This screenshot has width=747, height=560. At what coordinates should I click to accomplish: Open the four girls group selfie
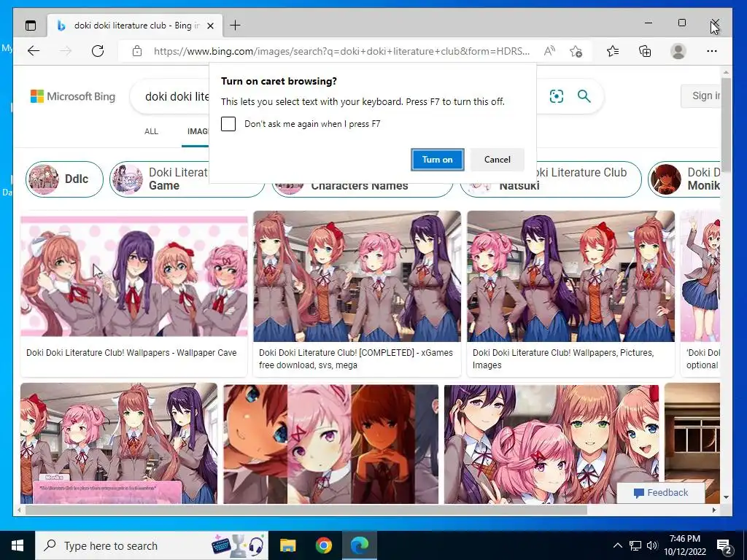pos(551,444)
